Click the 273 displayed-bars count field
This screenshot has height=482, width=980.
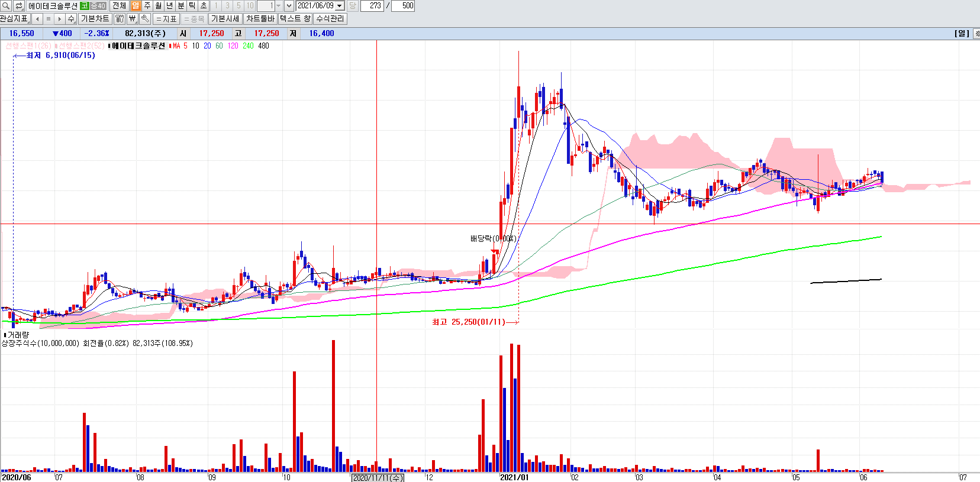[372, 6]
